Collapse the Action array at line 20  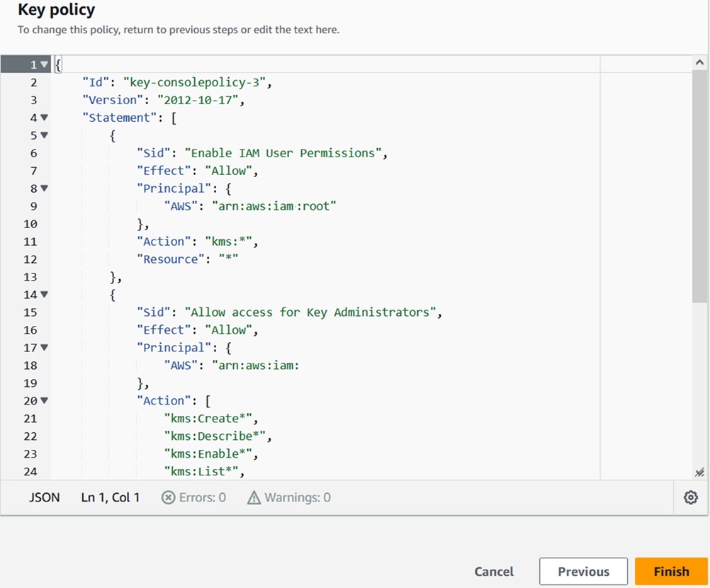[x=45, y=401]
